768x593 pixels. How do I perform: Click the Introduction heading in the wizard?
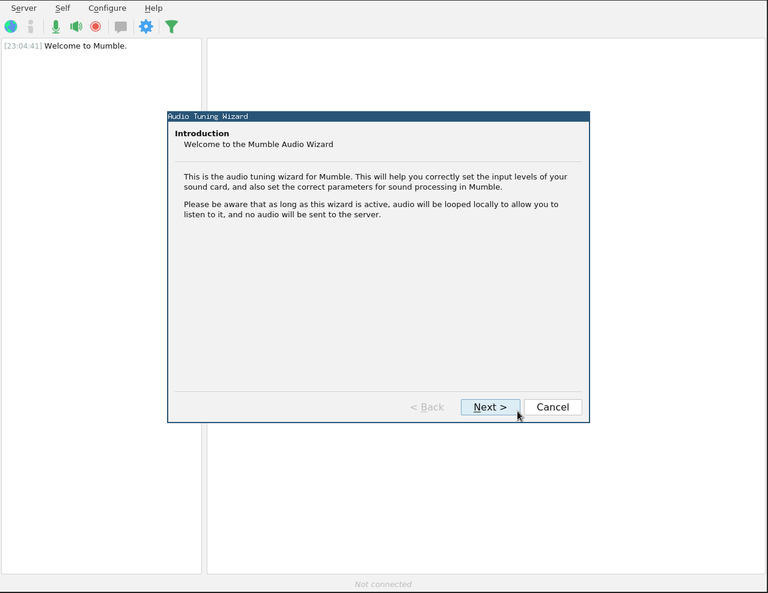tap(202, 133)
